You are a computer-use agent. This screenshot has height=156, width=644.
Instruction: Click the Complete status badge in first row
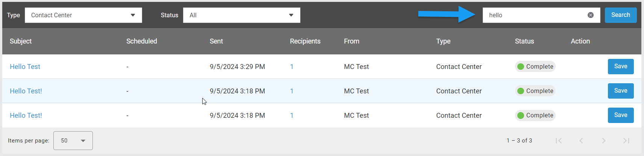coord(535,66)
